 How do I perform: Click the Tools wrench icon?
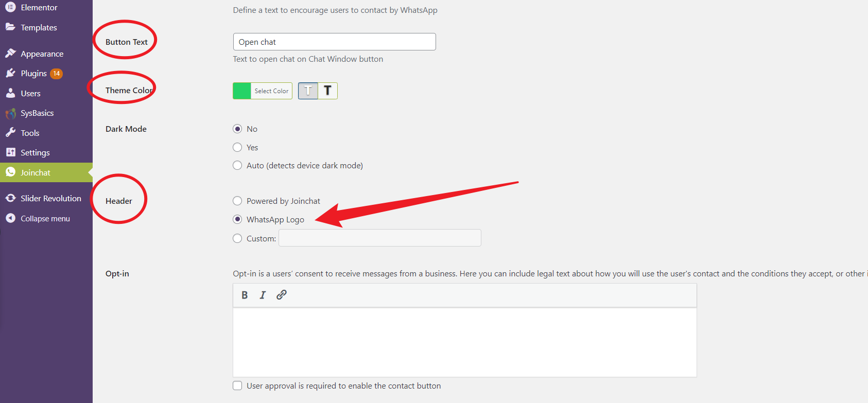pyautogui.click(x=10, y=132)
